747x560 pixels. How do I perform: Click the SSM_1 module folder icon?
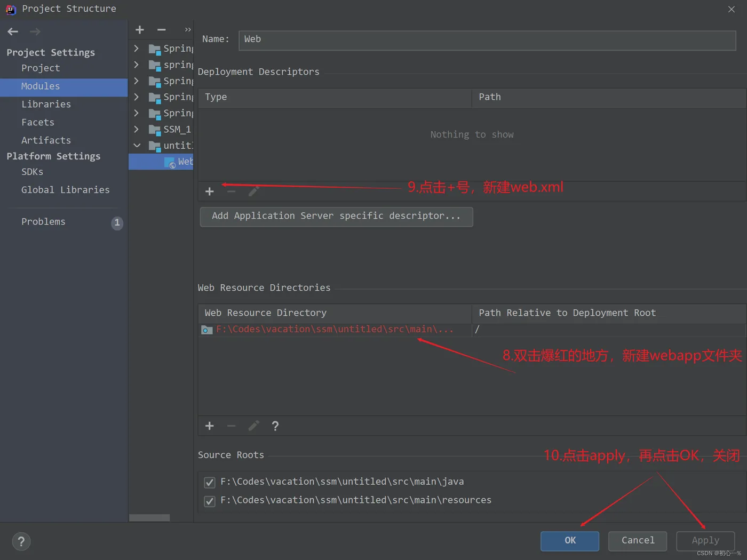point(155,130)
